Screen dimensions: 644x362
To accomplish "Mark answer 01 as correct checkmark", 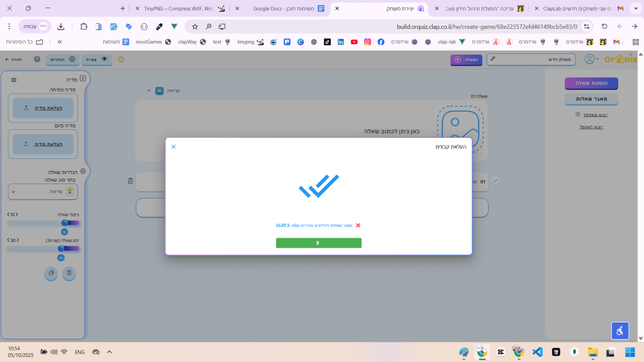I will click(x=496, y=181).
